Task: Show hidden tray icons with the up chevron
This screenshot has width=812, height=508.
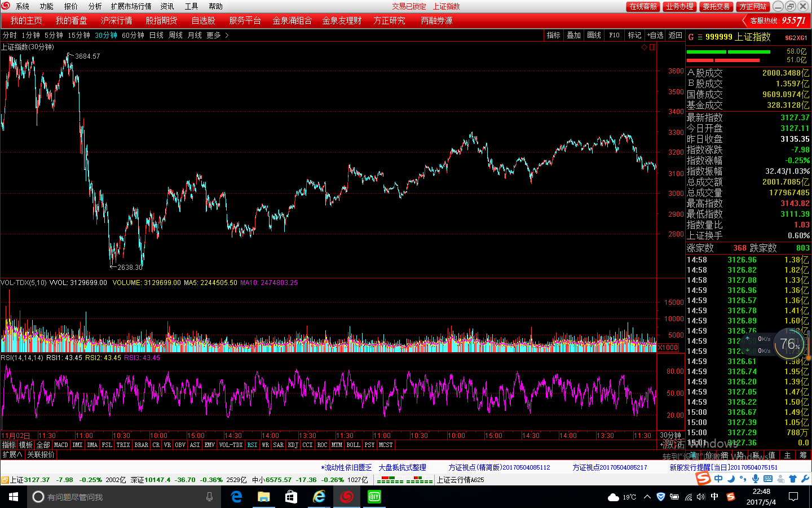Action: [x=647, y=497]
